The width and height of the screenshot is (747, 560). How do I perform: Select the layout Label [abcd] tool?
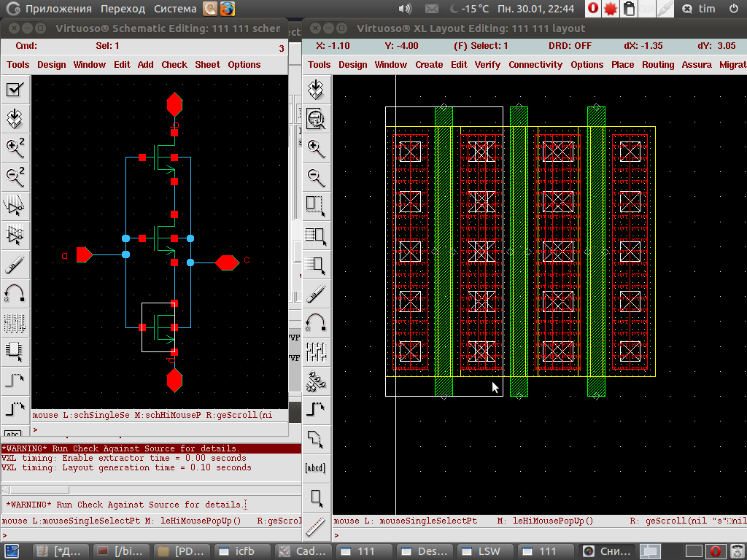315,467
